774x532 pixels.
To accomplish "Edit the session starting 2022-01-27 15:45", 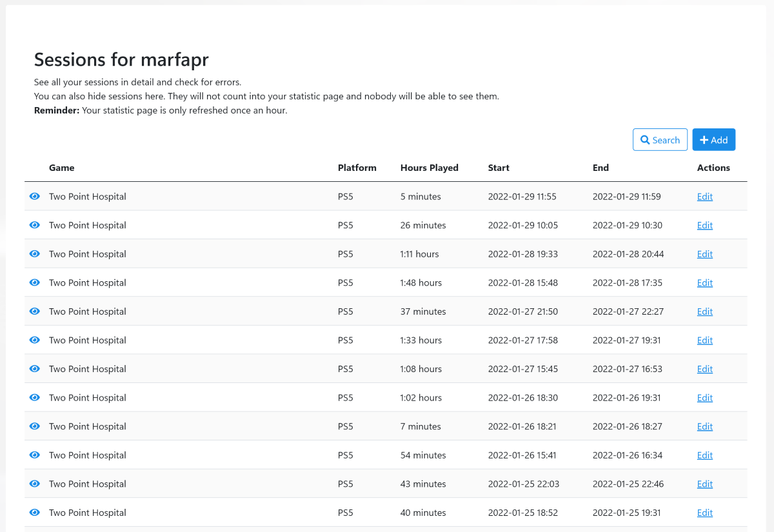I will tap(705, 369).
